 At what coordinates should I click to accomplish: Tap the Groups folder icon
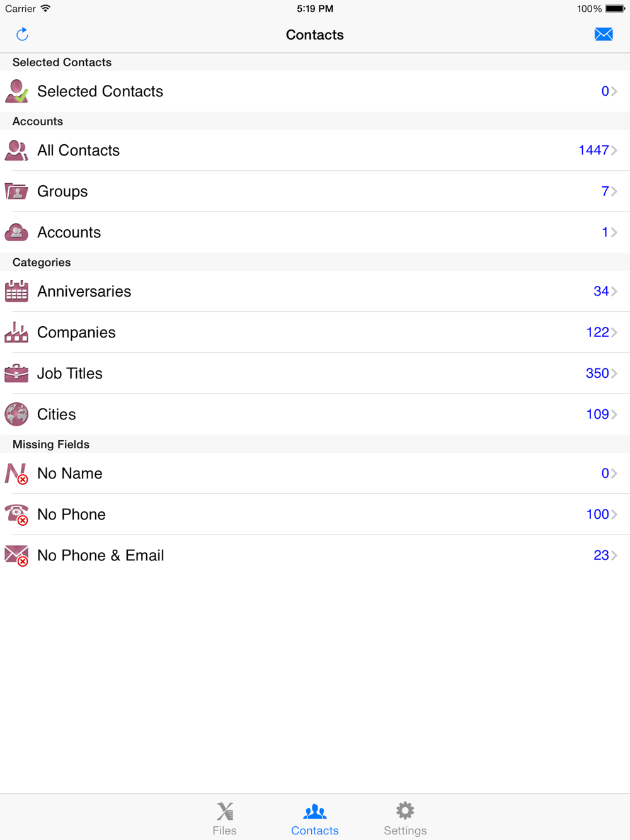(x=16, y=191)
